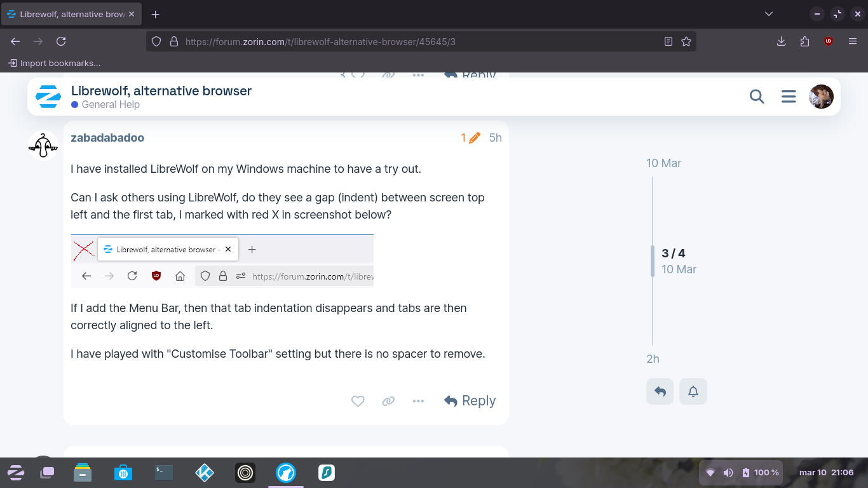Click Import bookmarks in bookmarks toolbar
Viewport: 868px width, 488px height.
[55, 63]
